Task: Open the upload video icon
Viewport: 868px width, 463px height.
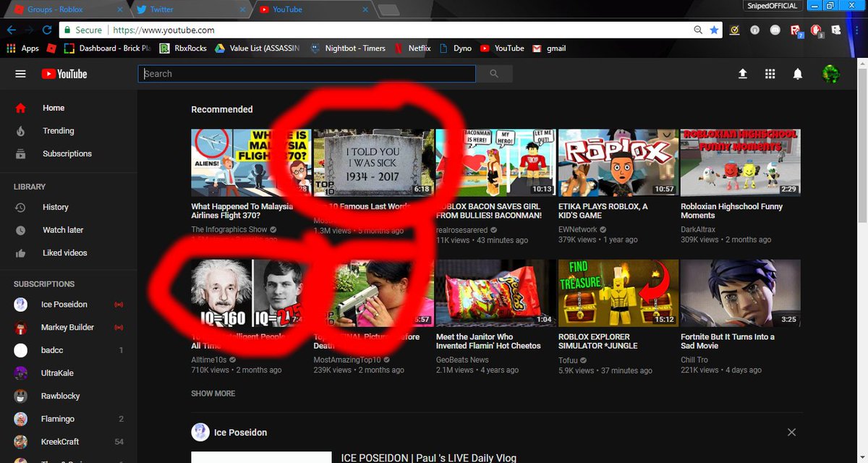Action: point(742,74)
